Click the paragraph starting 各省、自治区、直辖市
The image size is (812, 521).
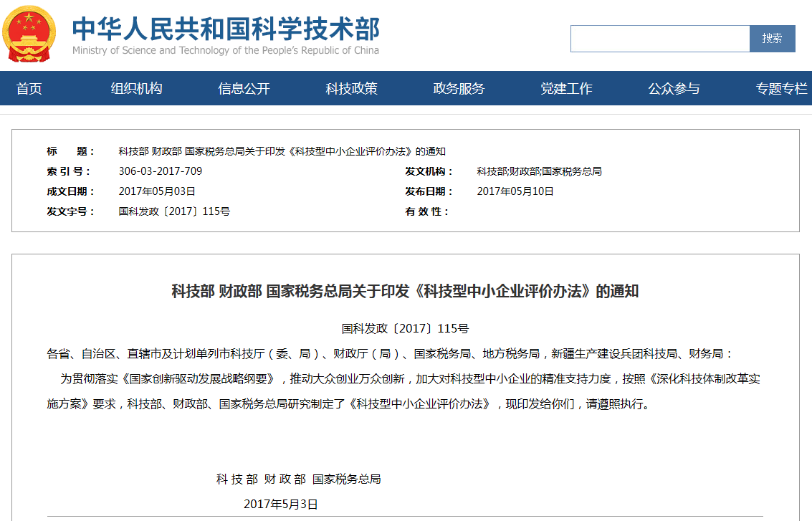coord(390,354)
